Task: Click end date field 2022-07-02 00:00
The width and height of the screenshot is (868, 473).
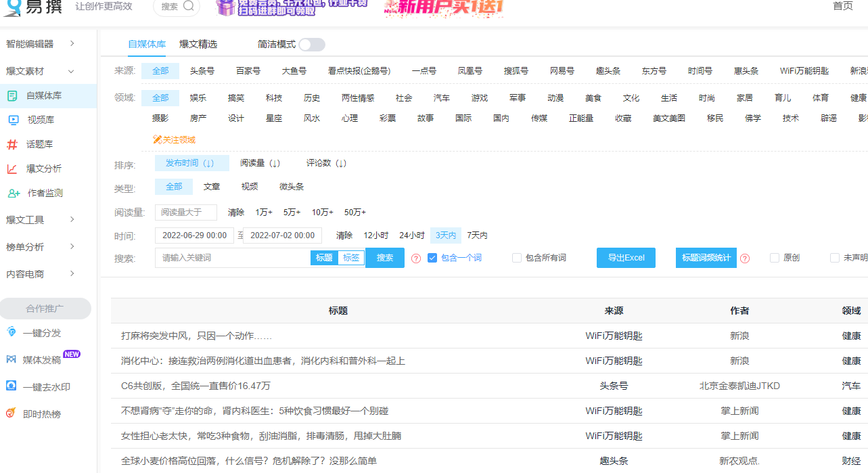Action: [282, 235]
